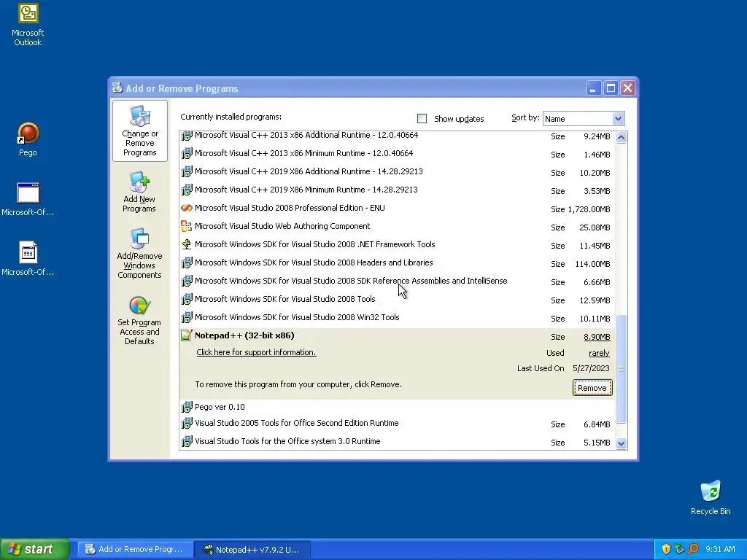Click Windows SDK Headers and Libraries icon
The width and height of the screenshot is (747, 560).
[186, 262]
